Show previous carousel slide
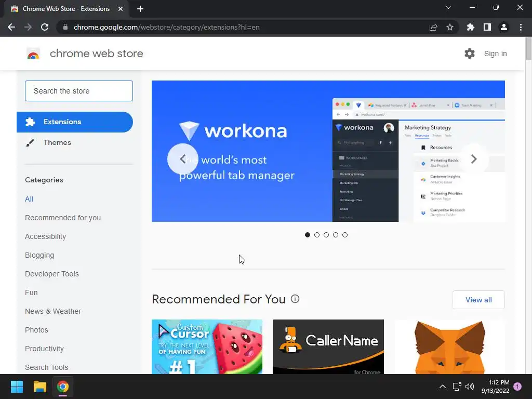532x399 pixels. (x=182, y=159)
